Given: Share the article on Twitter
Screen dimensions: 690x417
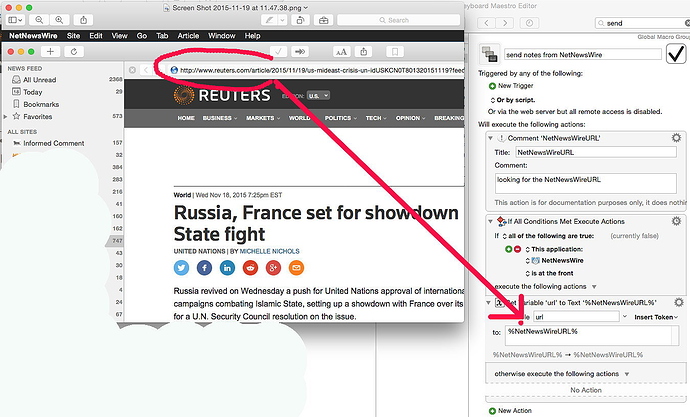Looking at the screenshot, I should pos(181,267).
